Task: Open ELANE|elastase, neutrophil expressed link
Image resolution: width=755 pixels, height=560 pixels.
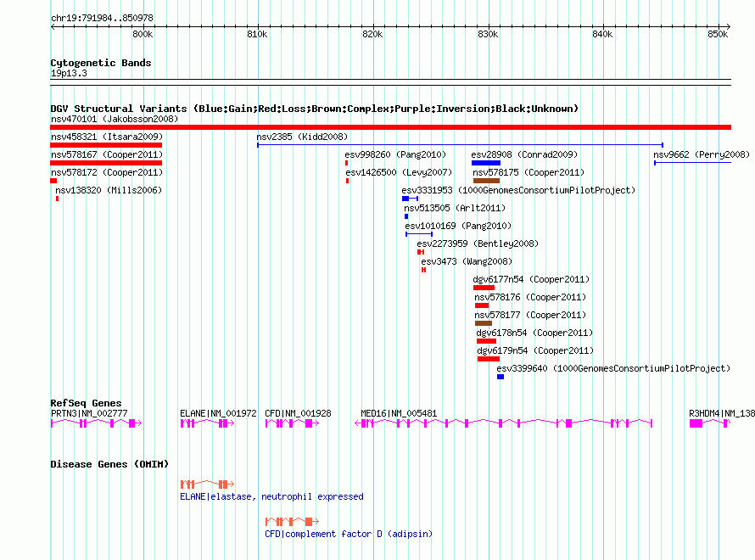Action: 271,496
